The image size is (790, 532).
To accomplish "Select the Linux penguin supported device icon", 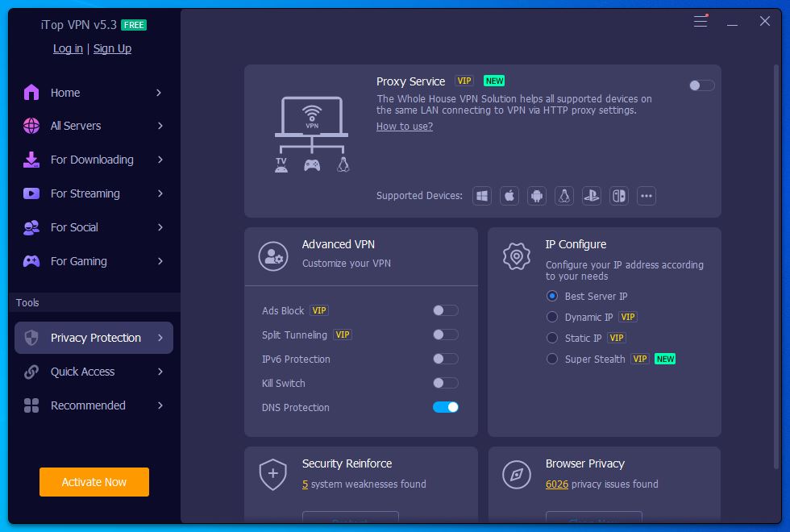I will [564, 196].
